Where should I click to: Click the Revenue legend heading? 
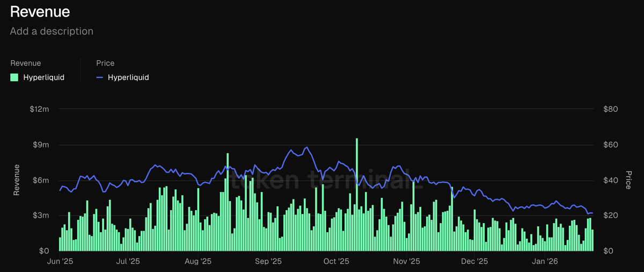pos(25,63)
